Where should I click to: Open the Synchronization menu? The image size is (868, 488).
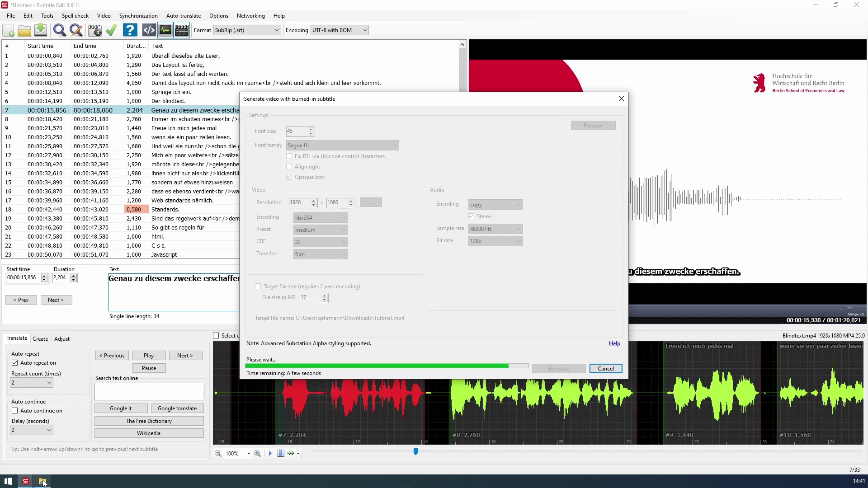[x=138, y=16]
